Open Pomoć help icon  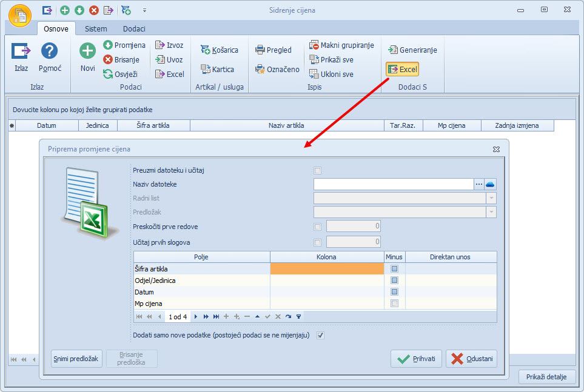click(49, 51)
